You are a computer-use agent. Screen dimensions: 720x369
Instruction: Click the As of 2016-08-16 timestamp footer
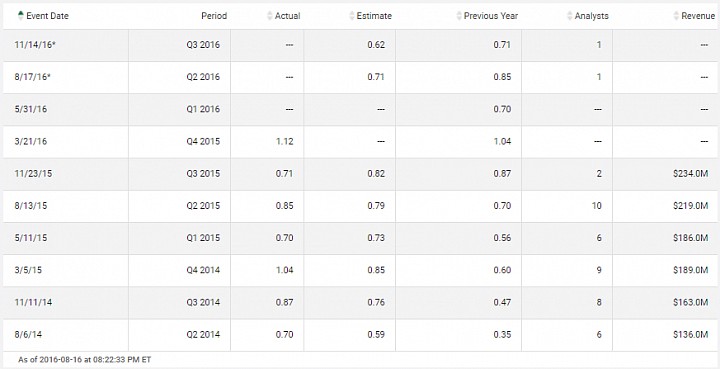(x=84, y=359)
